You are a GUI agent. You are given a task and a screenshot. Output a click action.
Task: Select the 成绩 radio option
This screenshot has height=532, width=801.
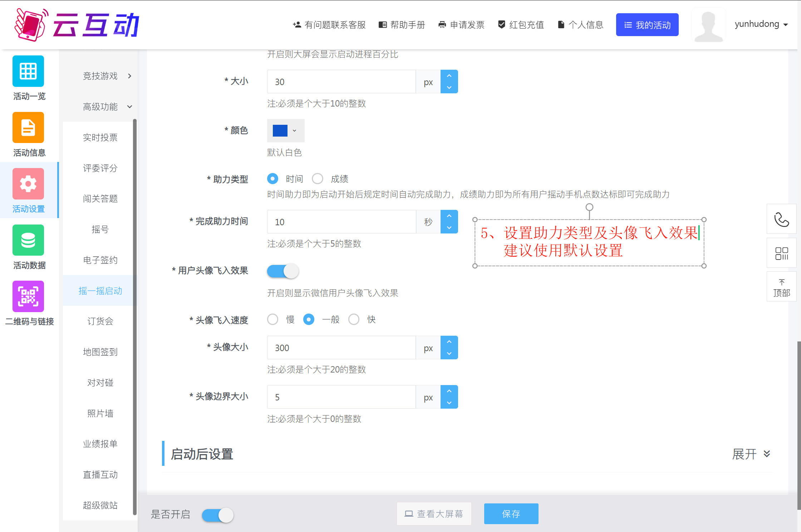tap(318, 178)
